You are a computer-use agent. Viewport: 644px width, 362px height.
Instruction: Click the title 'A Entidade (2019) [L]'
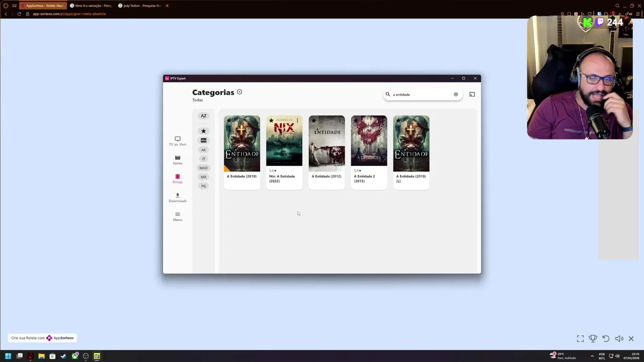[411, 178]
